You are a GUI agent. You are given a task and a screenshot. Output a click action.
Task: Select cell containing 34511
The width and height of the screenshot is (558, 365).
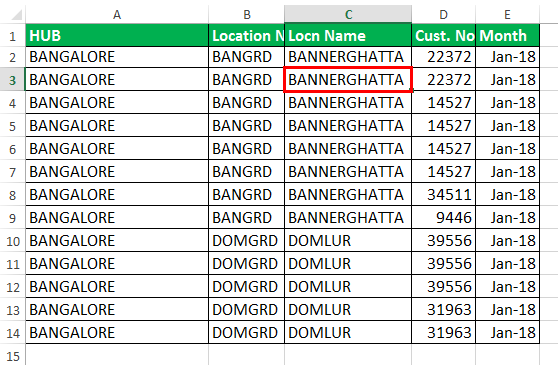(x=443, y=195)
